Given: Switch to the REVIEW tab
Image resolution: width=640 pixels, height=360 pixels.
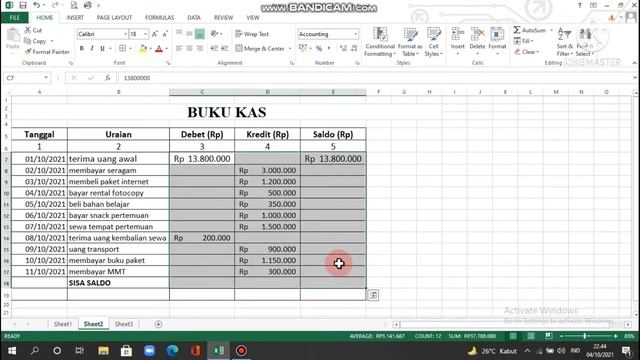Looking at the screenshot, I should (223, 18).
